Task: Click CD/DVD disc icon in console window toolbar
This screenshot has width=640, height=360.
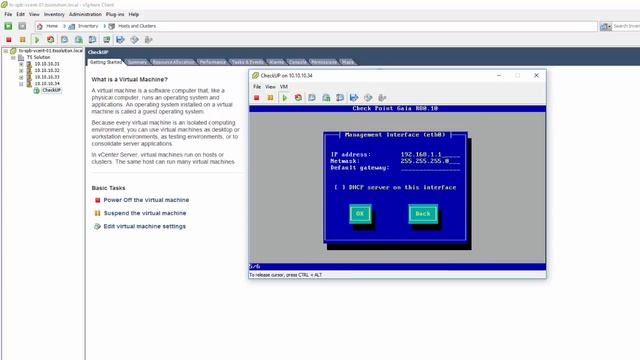Action: coord(368,98)
